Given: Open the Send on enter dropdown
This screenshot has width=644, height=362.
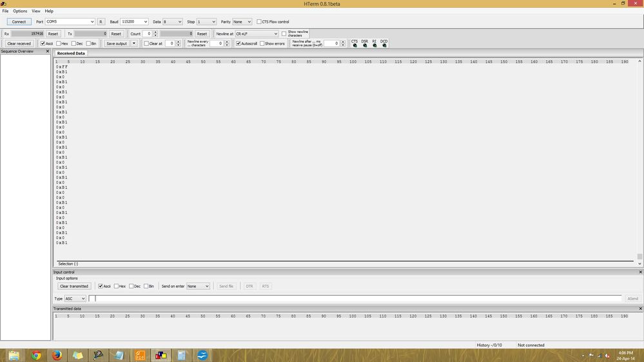Looking at the screenshot, I should coord(198,286).
